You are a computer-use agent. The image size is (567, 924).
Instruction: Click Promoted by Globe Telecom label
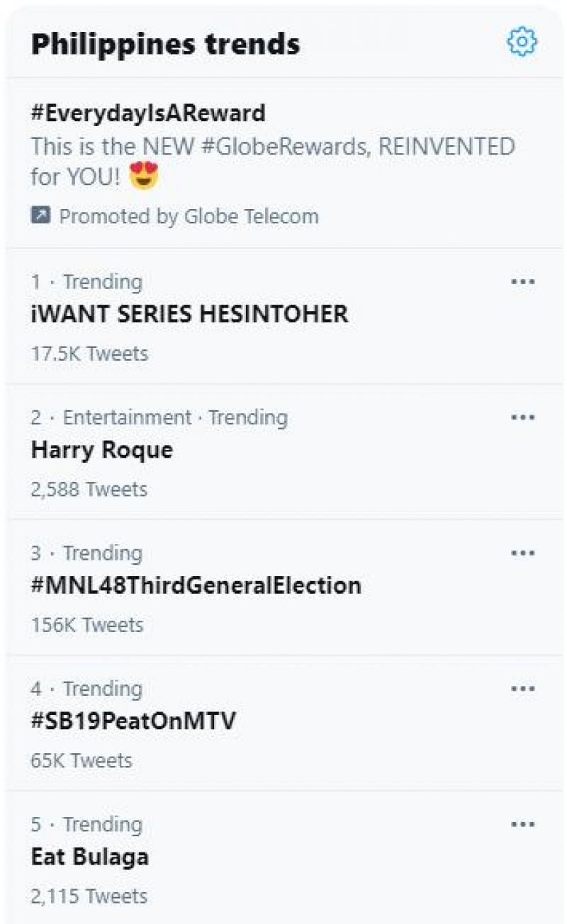(188, 216)
